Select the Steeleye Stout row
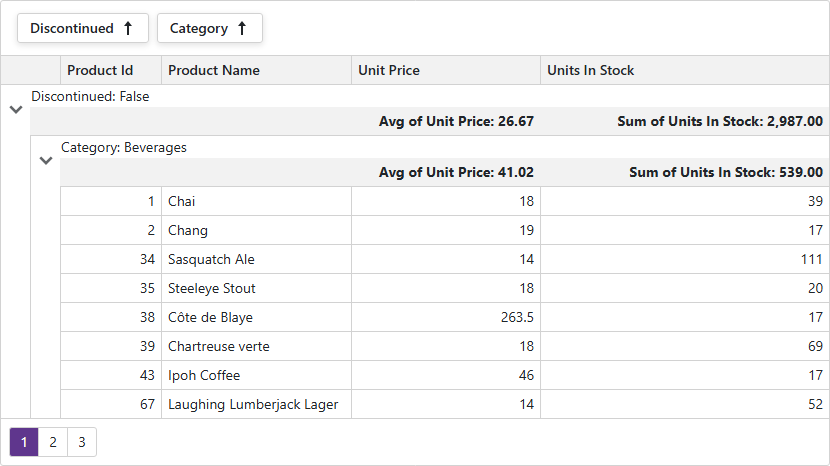Screen dimensions: 830x466 point(445,288)
